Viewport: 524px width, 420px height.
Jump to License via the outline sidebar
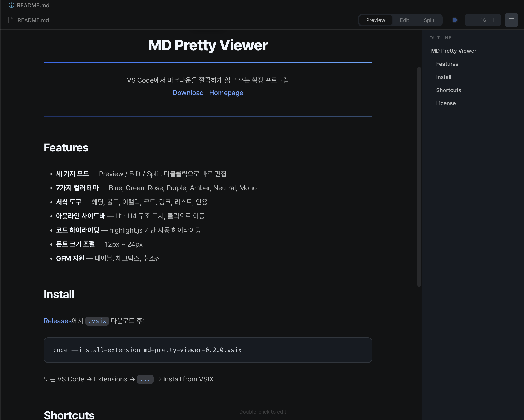click(x=446, y=103)
